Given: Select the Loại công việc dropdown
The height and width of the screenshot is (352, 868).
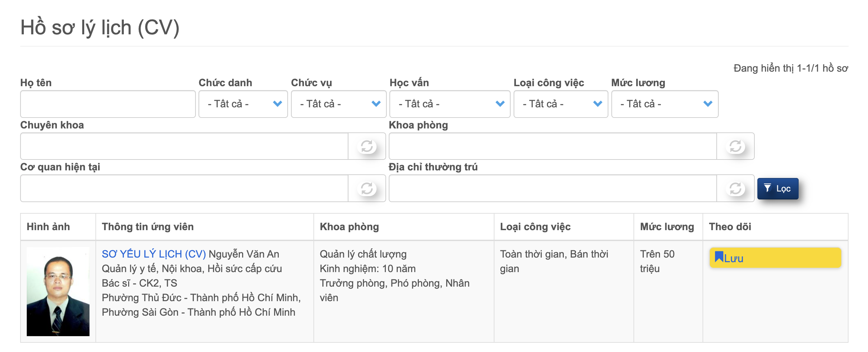Looking at the screenshot, I should [x=561, y=104].
